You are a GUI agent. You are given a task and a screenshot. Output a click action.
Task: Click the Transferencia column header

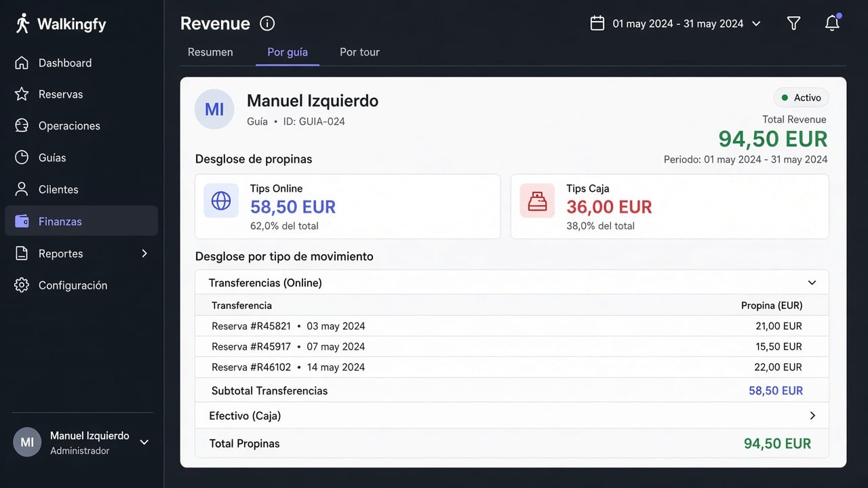[x=241, y=306]
